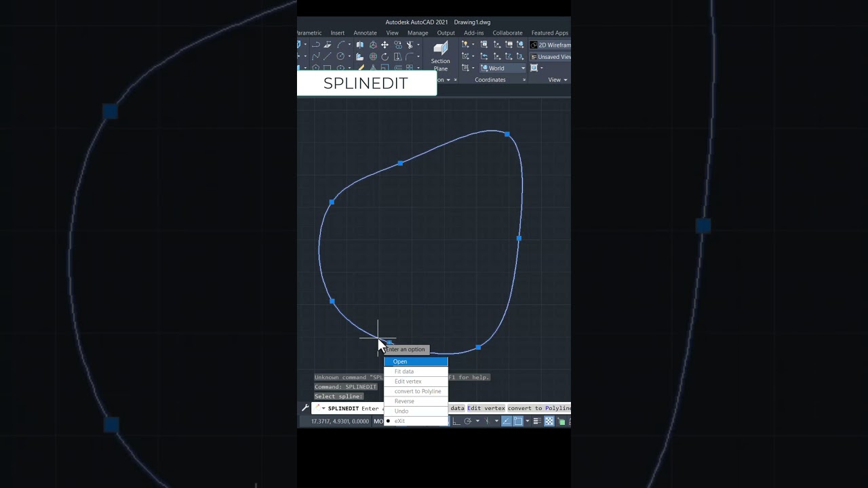Select the Polygon tool in the ribbon

(316, 67)
